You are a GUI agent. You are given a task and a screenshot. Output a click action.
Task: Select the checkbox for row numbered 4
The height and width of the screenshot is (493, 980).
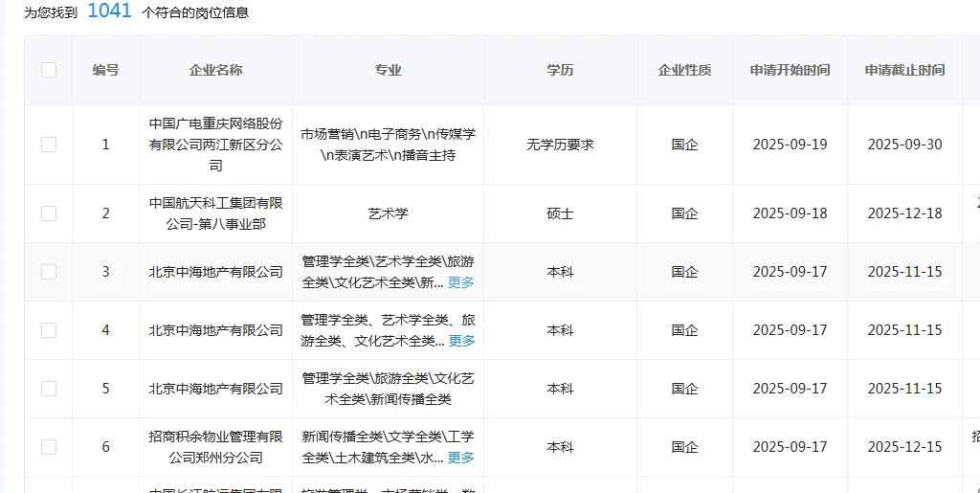(49, 330)
